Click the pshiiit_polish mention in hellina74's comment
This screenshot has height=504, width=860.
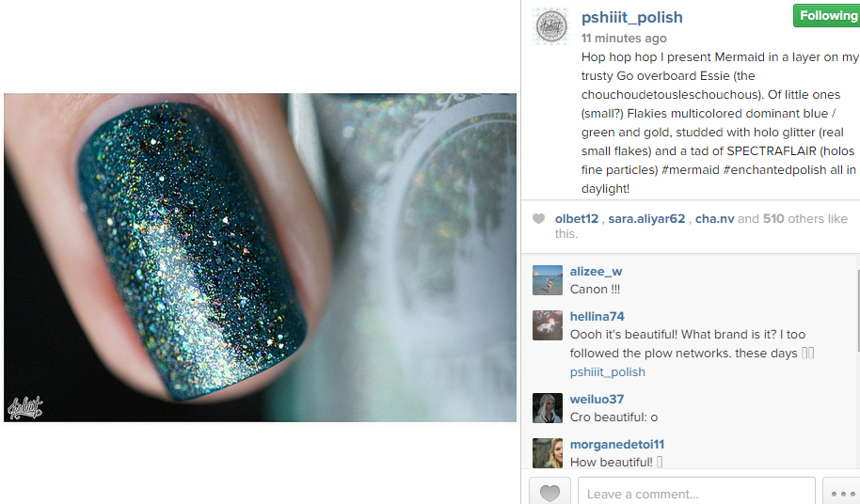[x=607, y=372]
